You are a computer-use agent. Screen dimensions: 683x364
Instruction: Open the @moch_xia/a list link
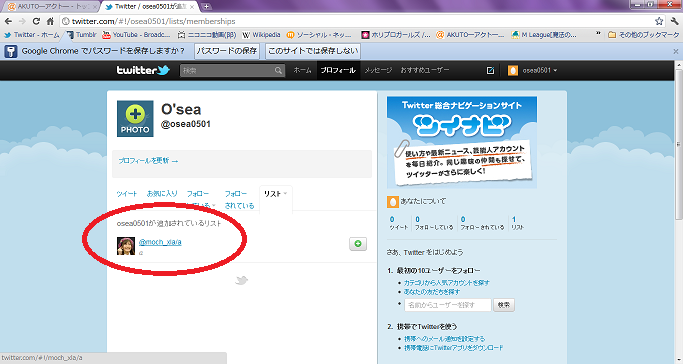pos(160,242)
